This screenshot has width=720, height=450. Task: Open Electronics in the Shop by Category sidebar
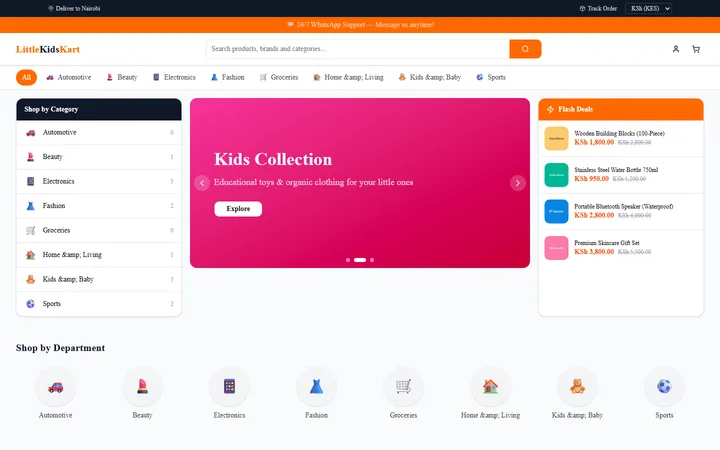99,181
